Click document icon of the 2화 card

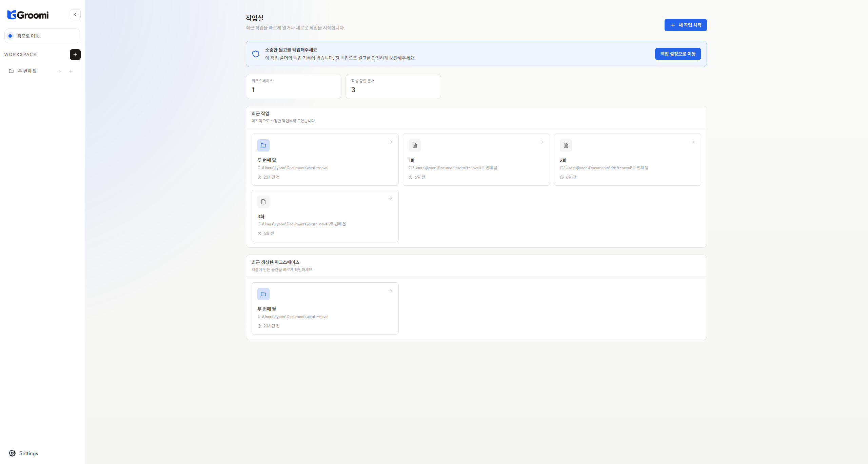click(566, 145)
